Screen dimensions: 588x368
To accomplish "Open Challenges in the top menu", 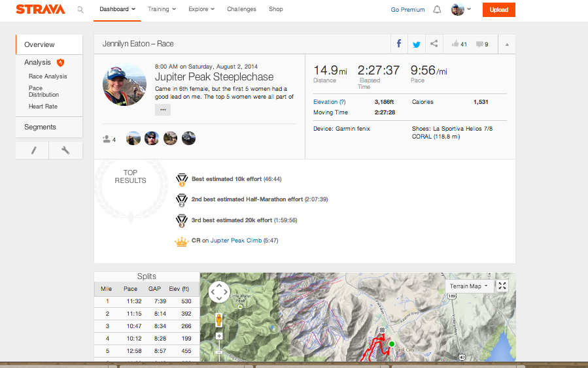I will click(x=241, y=9).
